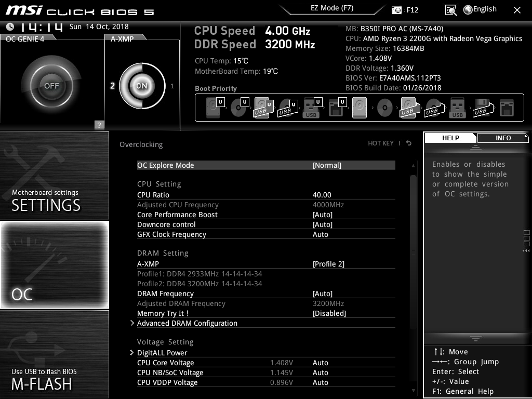The image size is (532, 399).
Task: Click the GFX Clock Frequency Auto field
Action: [320, 234]
